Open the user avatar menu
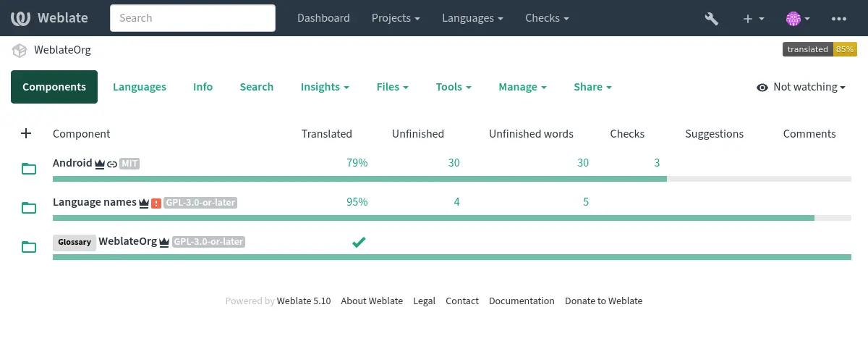The image size is (868, 344). coord(798,19)
